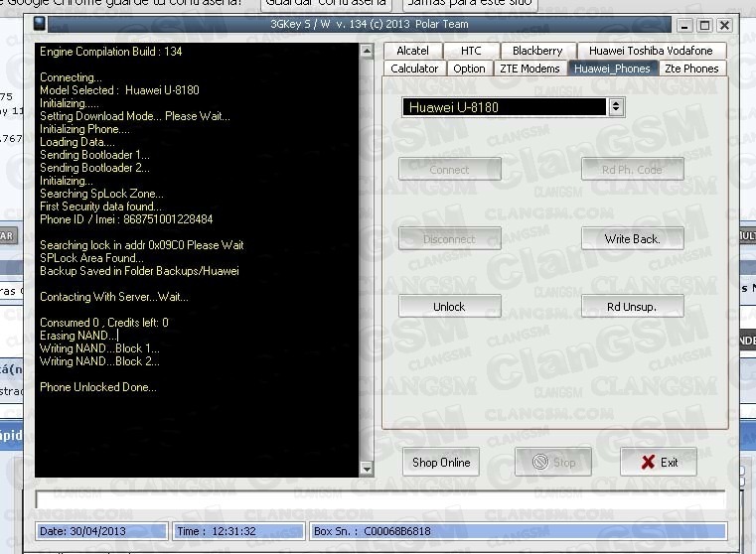The width and height of the screenshot is (756, 554).
Task: Click 'Writing NAND...Block 2...' log line
Action: (99, 361)
